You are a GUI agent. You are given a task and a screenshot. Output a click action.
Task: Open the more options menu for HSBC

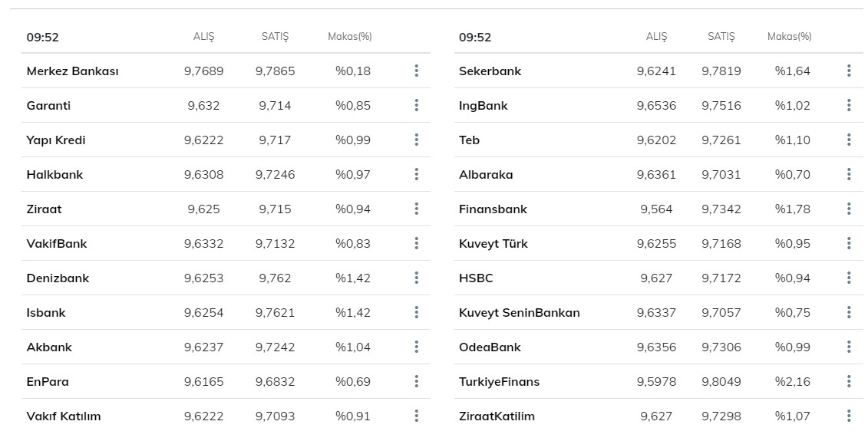click(849, 278)
